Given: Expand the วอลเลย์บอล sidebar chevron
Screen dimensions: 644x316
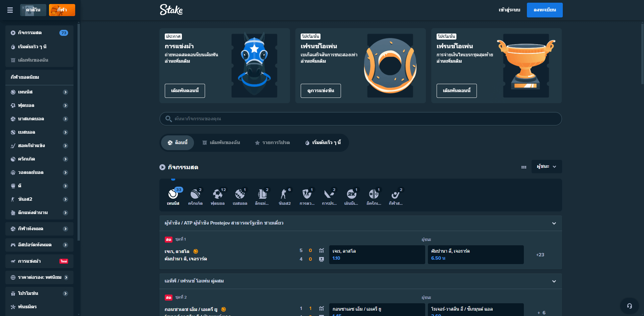Looking at the screenshot, I should point(65,173).
